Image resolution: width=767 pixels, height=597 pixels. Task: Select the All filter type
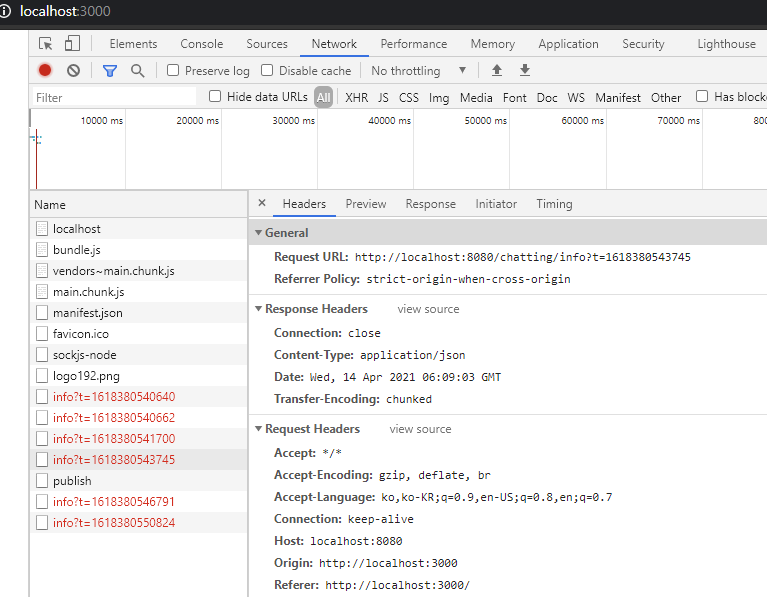click(x=323, y=97)
